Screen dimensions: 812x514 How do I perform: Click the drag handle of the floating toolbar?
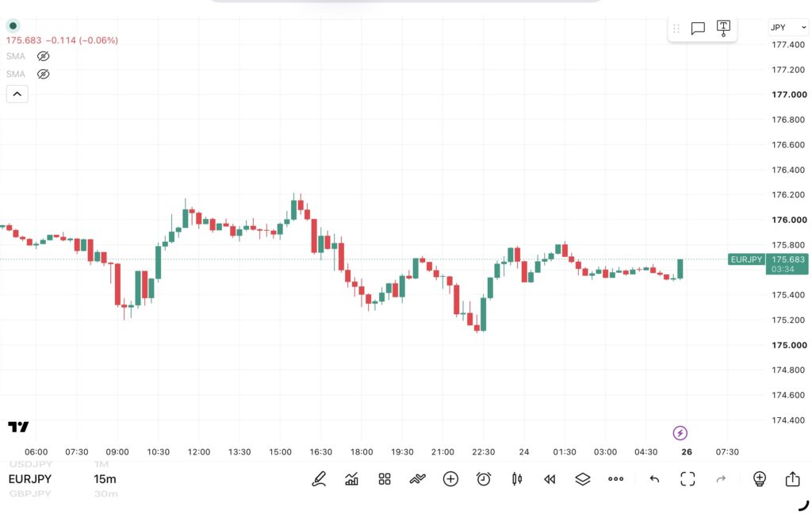coord(676,29)
